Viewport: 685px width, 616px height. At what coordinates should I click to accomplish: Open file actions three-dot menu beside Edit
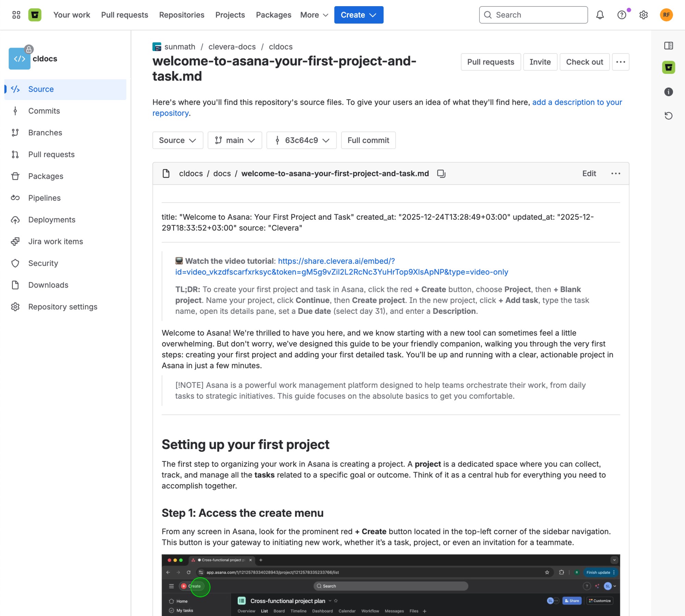click(615, 174)
